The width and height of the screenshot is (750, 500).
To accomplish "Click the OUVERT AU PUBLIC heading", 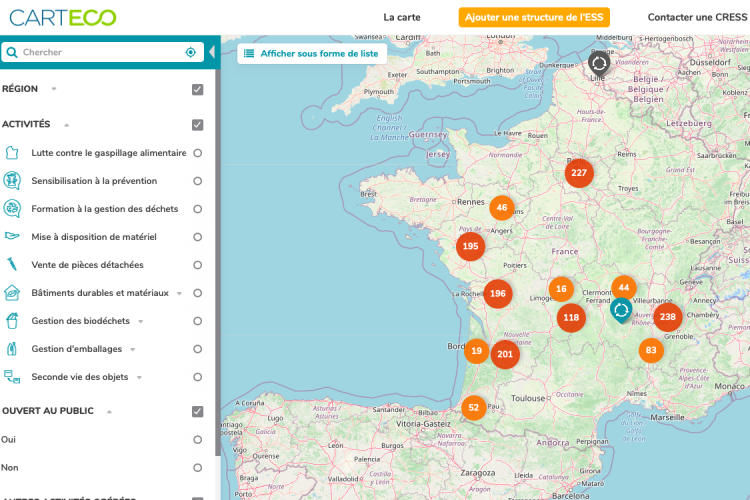I will [x=48, y=411].
